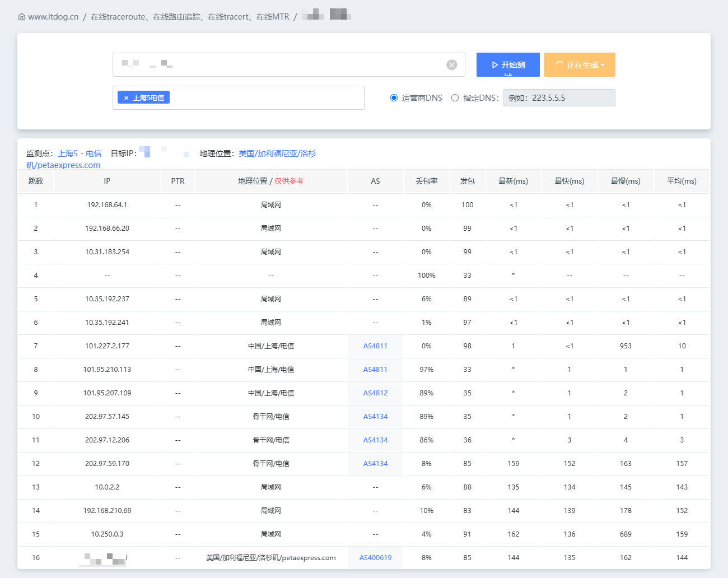Screen dimensions: 728x578
Task: Select the IP cell 10.35.192.241
Action: 107,323
